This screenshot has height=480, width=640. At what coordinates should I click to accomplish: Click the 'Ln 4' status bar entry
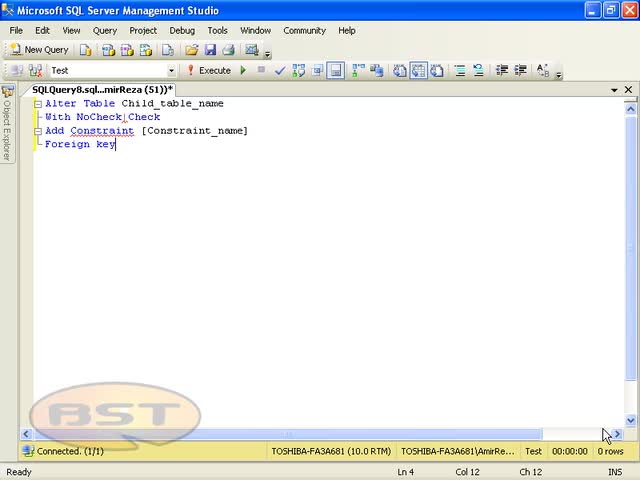pyautogui.click(x=405, y=472)
